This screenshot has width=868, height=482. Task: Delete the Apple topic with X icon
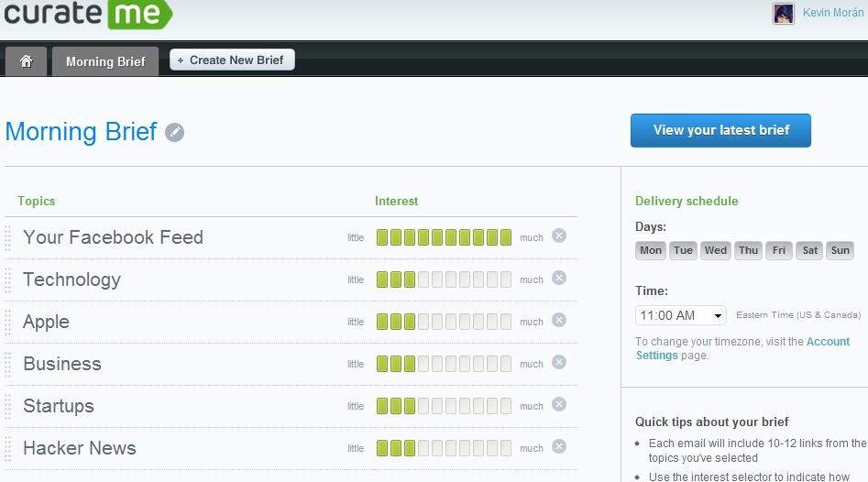pos(558,320)
